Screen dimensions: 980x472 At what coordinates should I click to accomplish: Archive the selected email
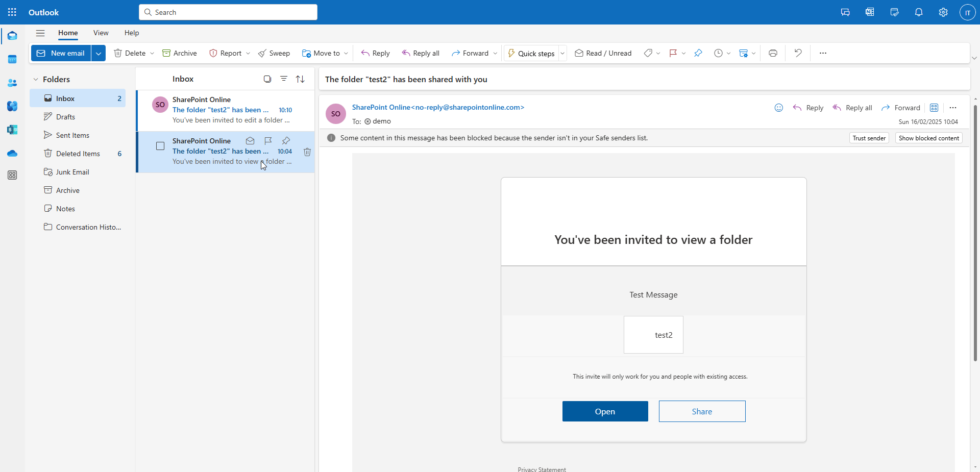click(x=180, y=53)
